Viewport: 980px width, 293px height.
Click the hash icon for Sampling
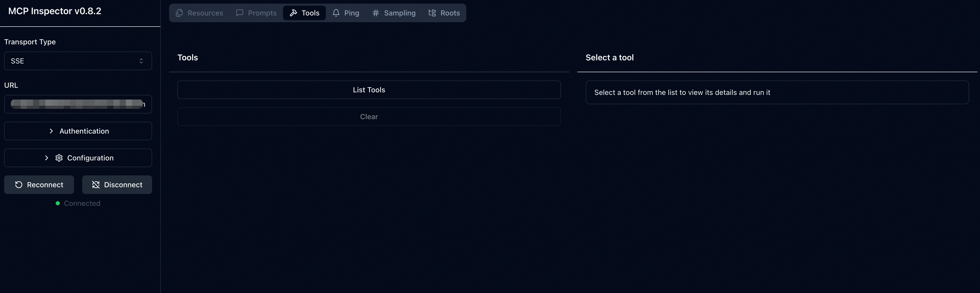click(x=376, y=13)
